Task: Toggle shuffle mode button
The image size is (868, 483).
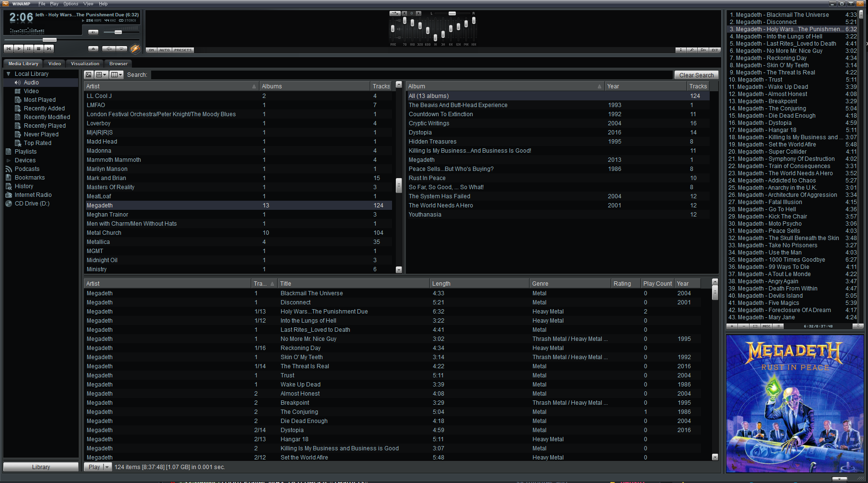Action: 109,48
